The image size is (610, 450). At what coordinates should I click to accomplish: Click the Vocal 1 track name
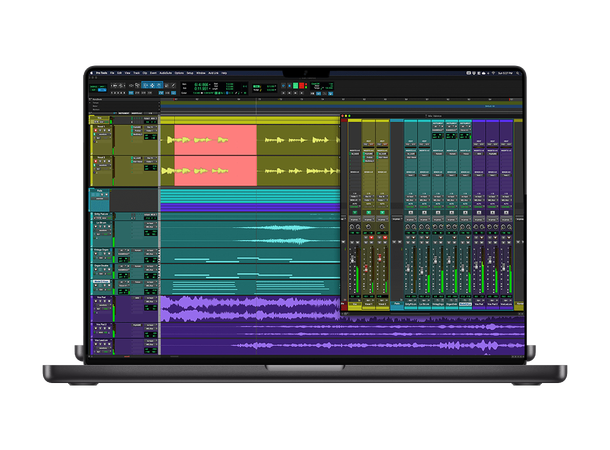click(x=101, y=127)
